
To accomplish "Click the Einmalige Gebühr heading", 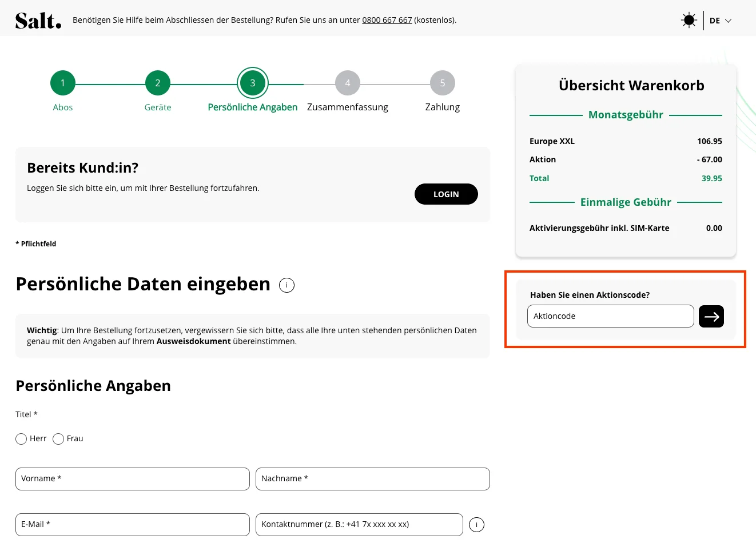I will click(626, 202).
